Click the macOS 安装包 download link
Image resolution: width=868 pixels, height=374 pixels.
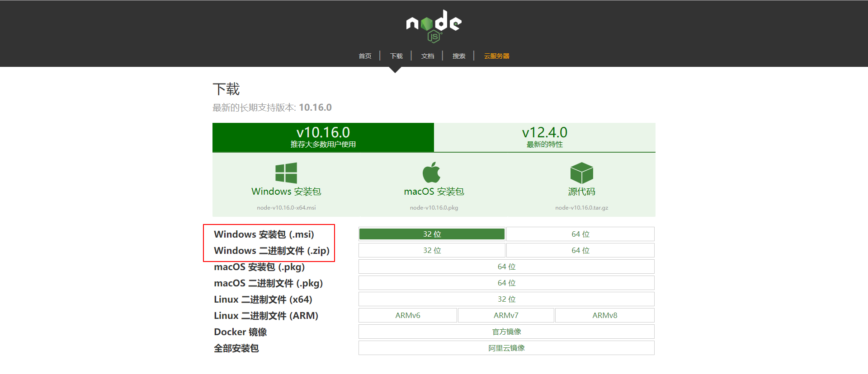pos(434,192)
